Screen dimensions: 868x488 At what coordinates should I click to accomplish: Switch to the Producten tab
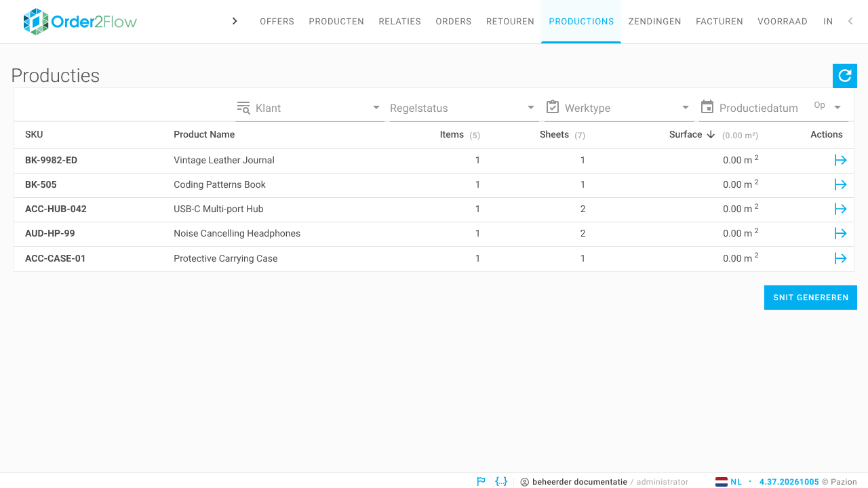pyautogui.click(x=336, y=22)
